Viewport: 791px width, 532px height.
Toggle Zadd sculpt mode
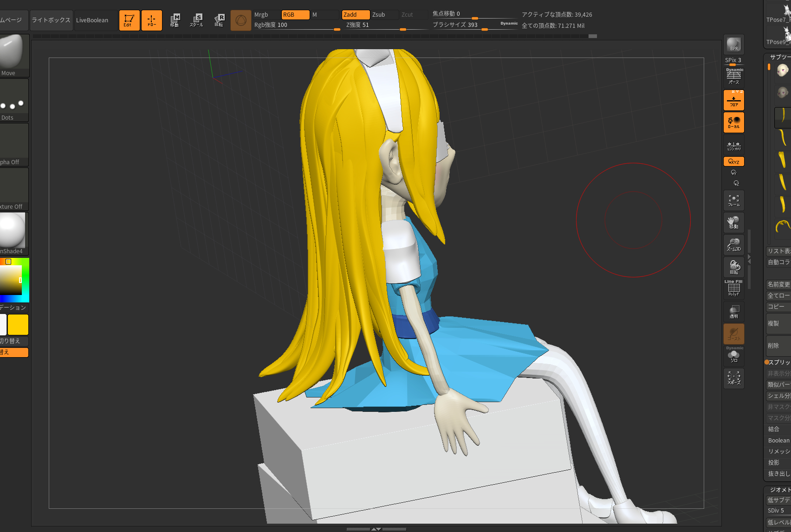click(x=356, y=15)
